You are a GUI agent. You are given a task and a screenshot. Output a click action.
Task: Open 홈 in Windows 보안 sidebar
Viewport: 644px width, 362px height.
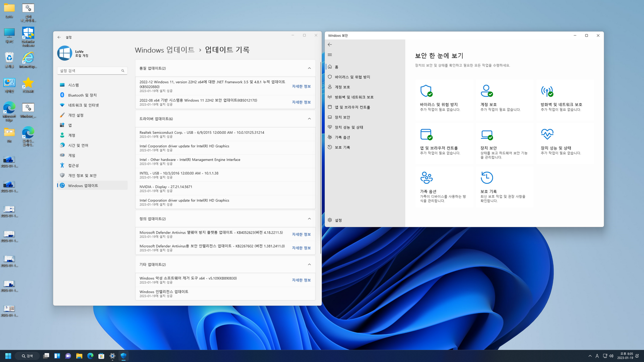[x=365, y=67]
